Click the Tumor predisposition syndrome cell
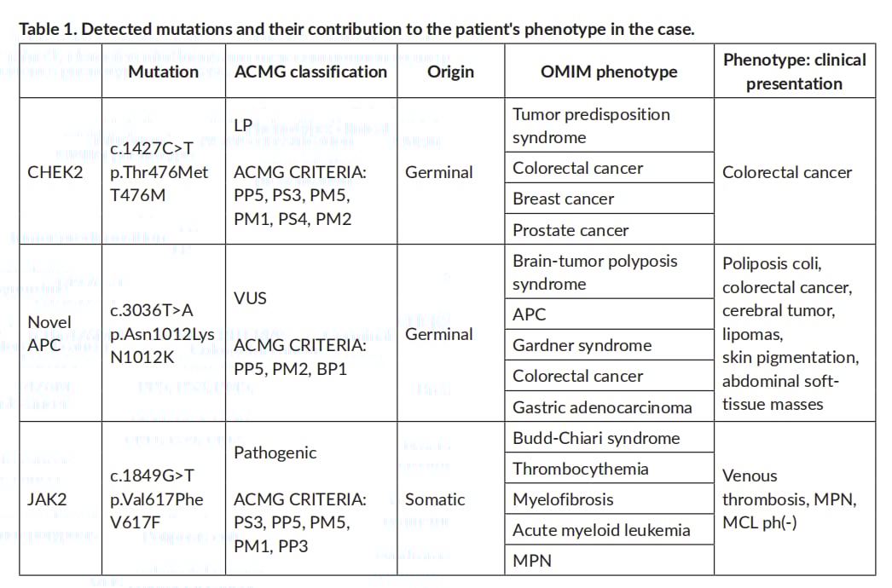This screenshot has width=892, height=588. point(591,126)
